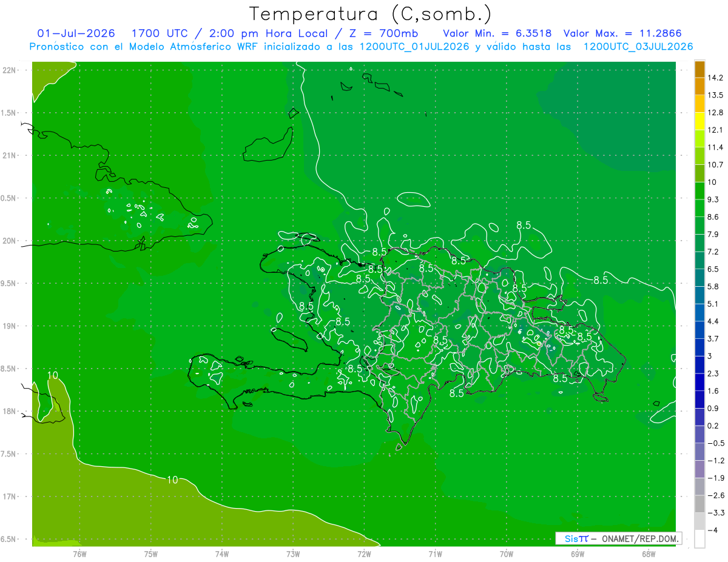Click the "11.4" color scale value
This screenshot has height=562, width=728.
click(x=715, y=147)
